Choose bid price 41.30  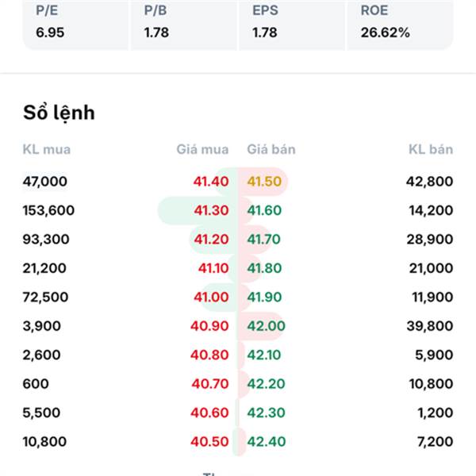[210, 210]
